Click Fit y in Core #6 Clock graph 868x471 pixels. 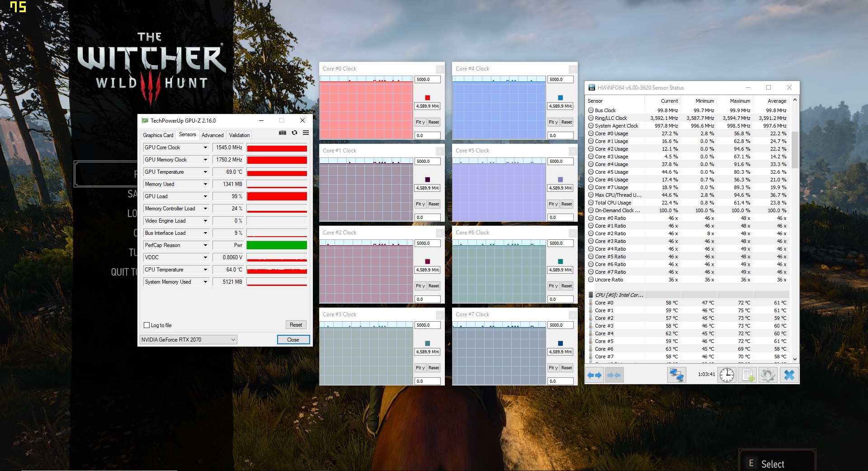(553, 286)
